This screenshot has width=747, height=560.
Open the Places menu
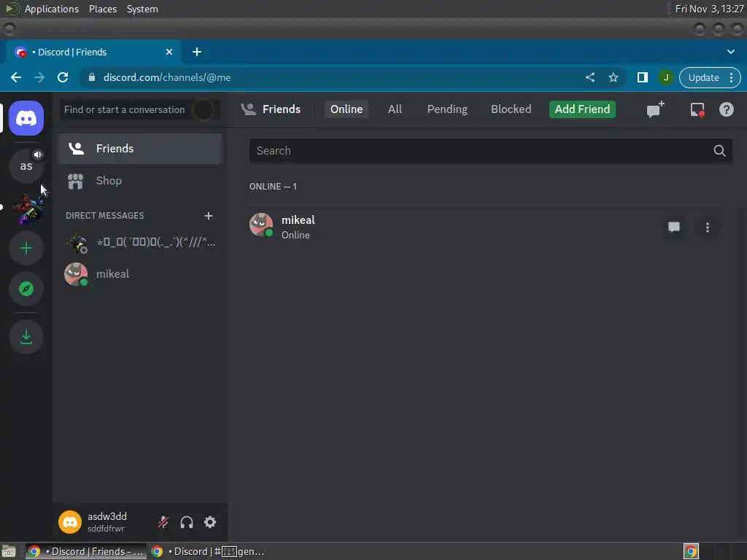103,9
